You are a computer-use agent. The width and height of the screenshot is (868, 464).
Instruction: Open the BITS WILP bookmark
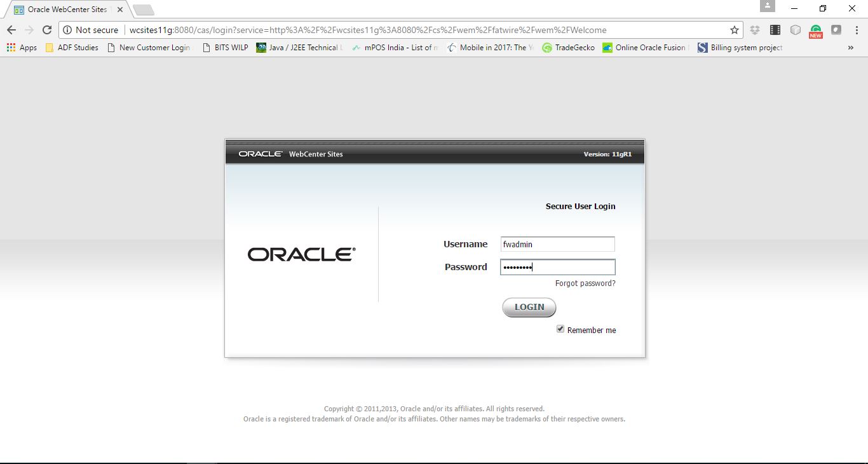(225, 48)
